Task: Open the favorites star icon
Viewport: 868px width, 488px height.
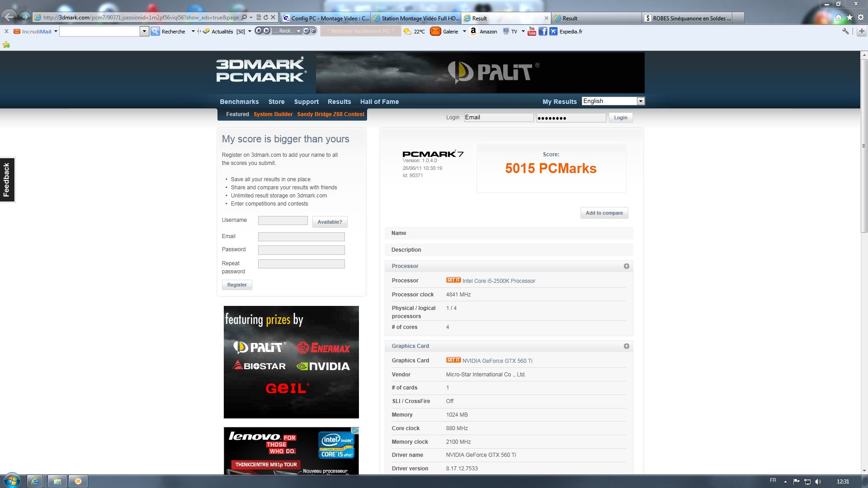Action: pyautogui.click(x=849, y=18)
